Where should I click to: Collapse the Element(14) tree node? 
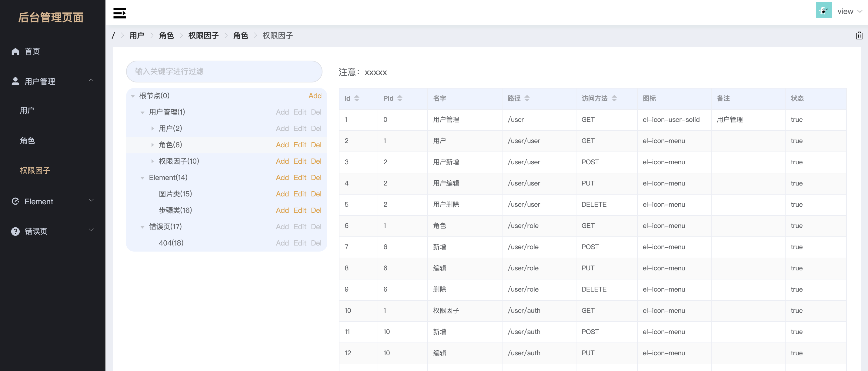142,178
